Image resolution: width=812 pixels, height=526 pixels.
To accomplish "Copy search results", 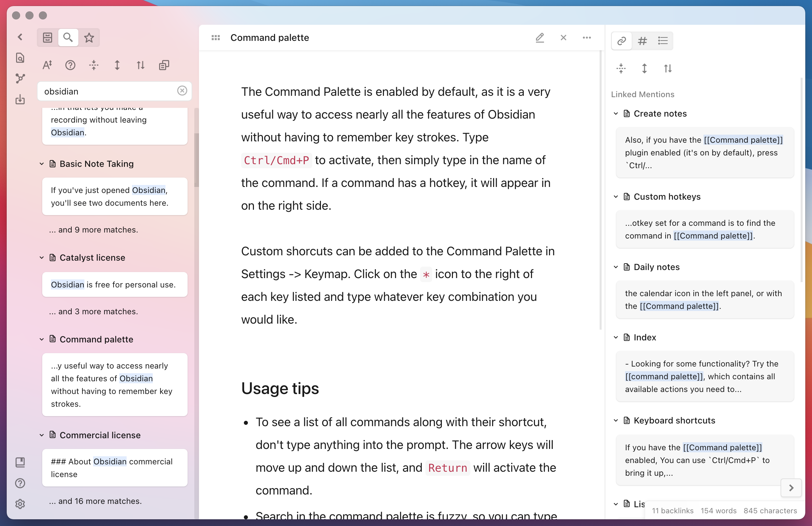I will 164,65.
